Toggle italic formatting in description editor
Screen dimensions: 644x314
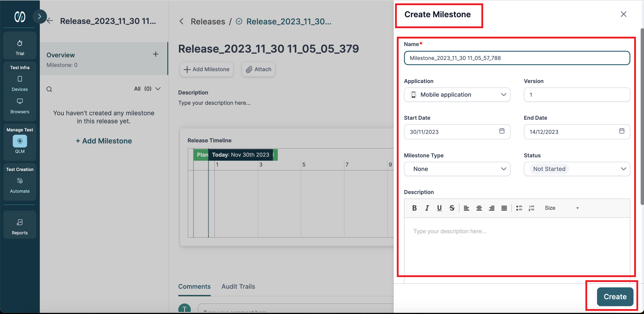point(427,208)
